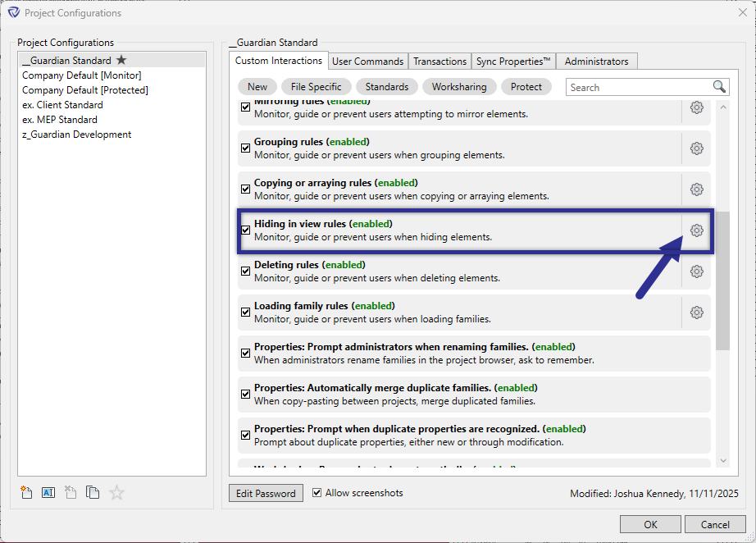Screen dimensions: 756x543
Task: Select the Protect filter button
Action: coord(526,86)
